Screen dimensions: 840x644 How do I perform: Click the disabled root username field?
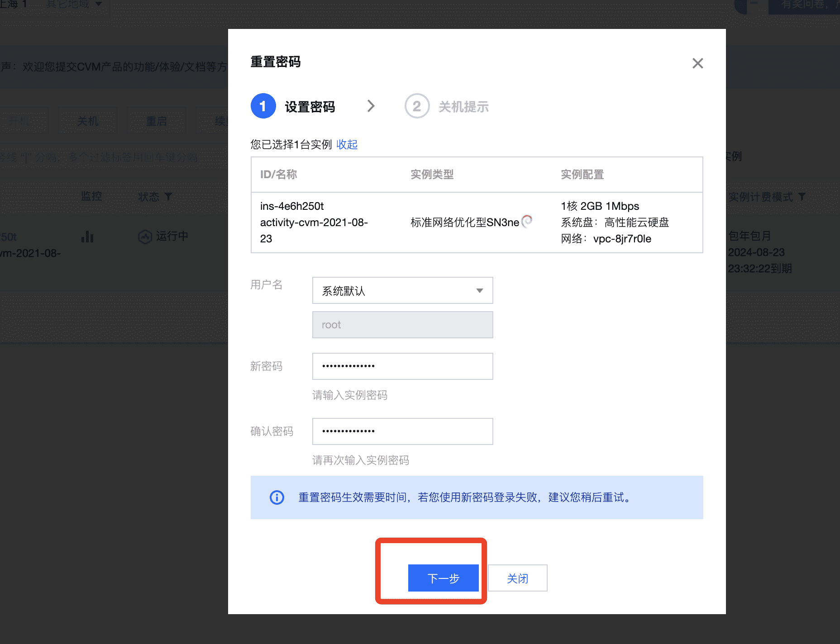pyautogui.click(x=402, y=325)
